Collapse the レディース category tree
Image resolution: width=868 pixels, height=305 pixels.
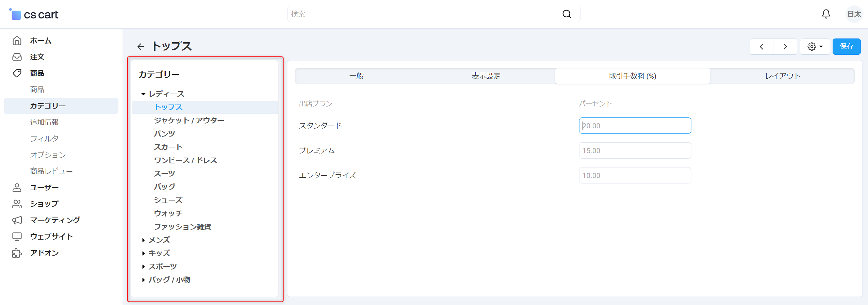coord(143,94)
